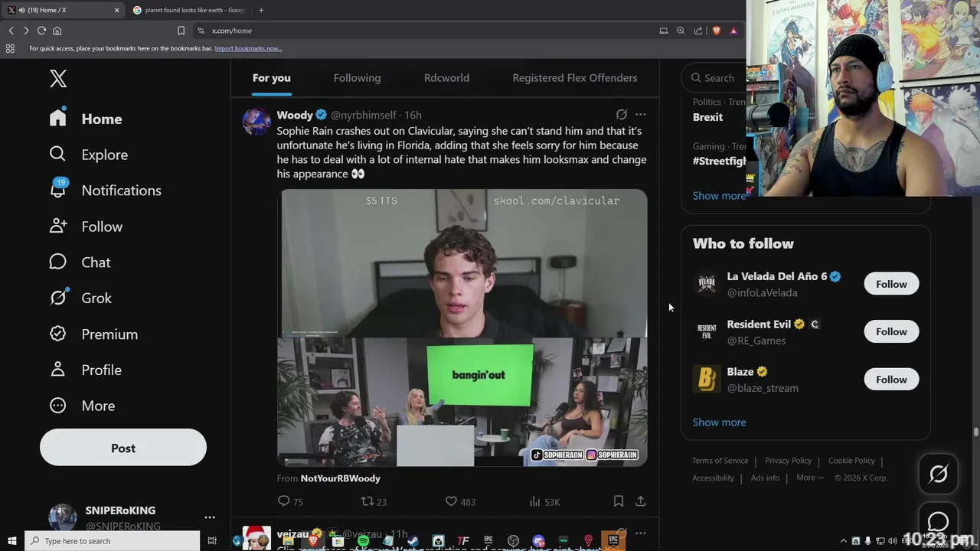
Task: Open the floating Grok button
Action: click(x=938, y=474)
